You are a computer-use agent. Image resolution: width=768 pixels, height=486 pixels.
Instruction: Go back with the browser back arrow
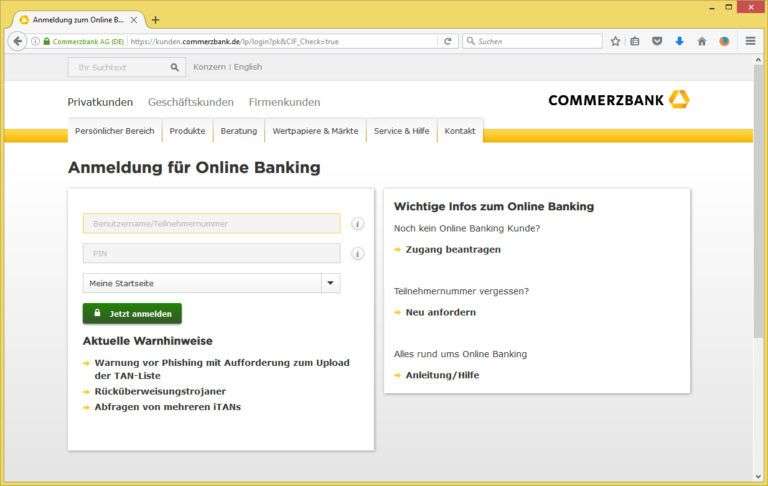click(18, 41)
